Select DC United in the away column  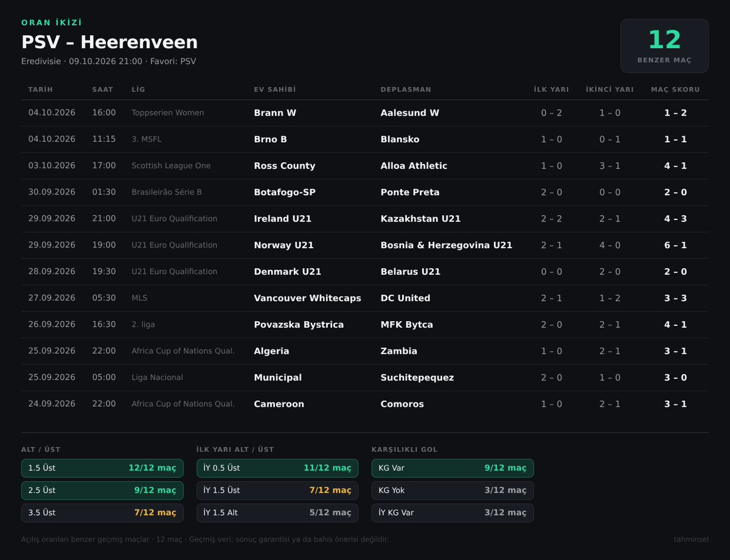(405, 298)
